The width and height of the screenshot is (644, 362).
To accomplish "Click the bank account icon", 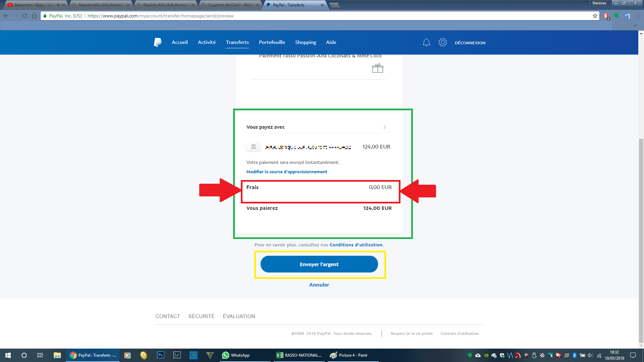I will point(254,146).
